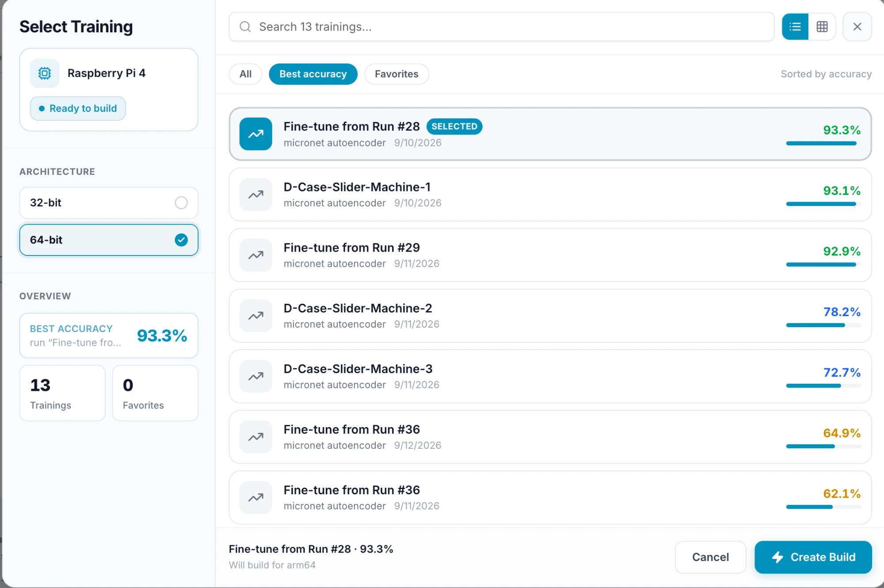Pick the D-Case-Slider-Machine-3 training
The width and height of the screenshot is (884, 588).
[550, 376]
